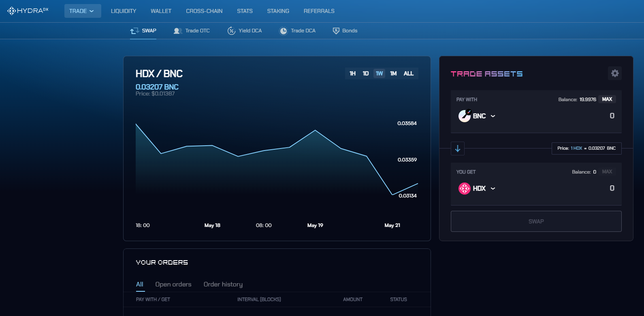Click the 1 HDX price label

click(586, 148)
